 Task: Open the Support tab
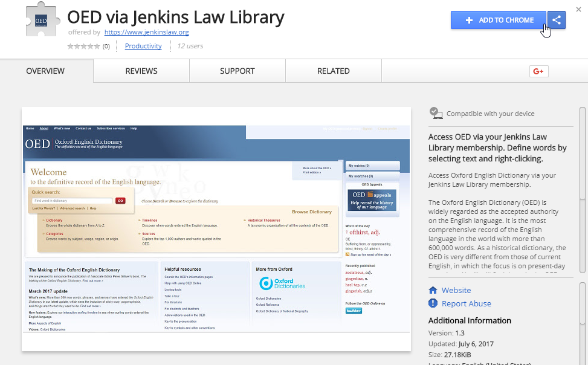pos(237,71)
